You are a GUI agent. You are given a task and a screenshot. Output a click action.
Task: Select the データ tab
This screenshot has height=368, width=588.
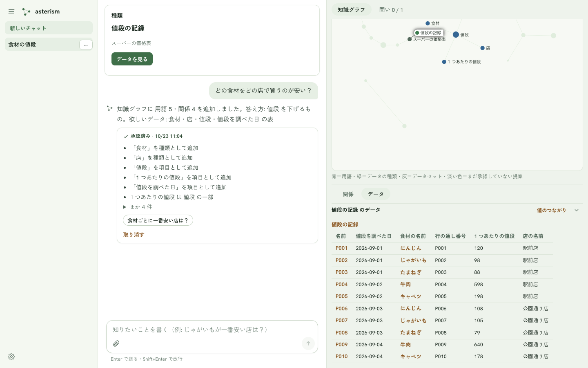(x=376, y=194)
